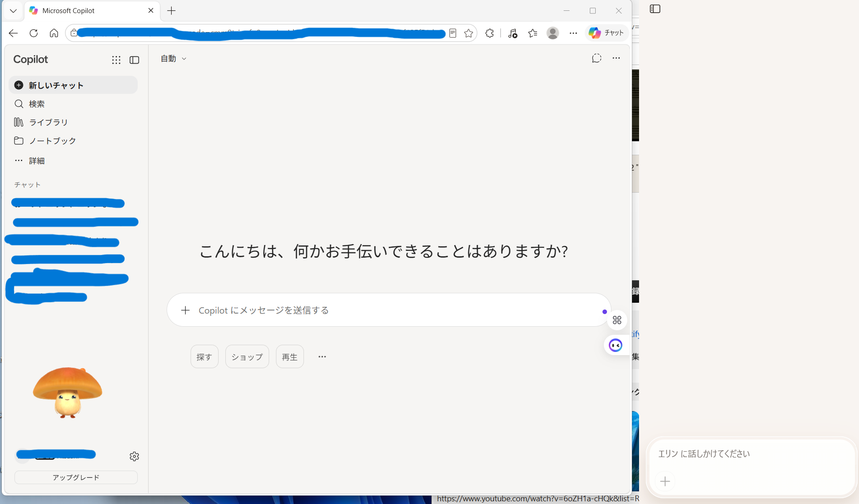Image resolution: width=859 pixels, height=504 pixels.
Task: Open the reader view icon in address bar
Action: click(x=453, y=33)
